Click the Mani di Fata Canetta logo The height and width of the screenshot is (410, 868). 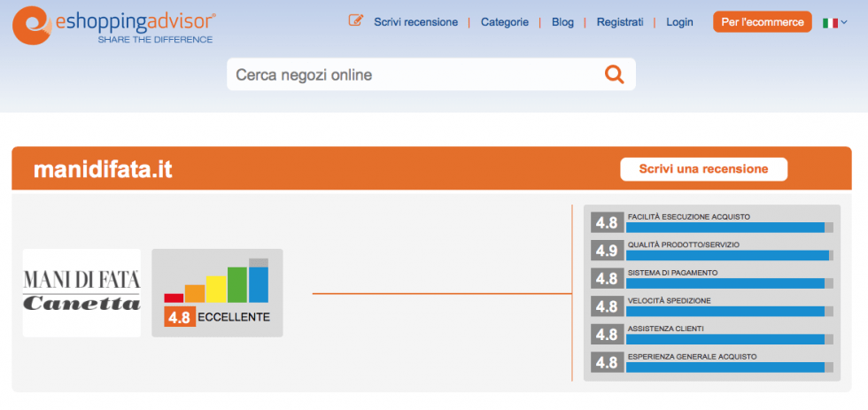click(81, 292)
